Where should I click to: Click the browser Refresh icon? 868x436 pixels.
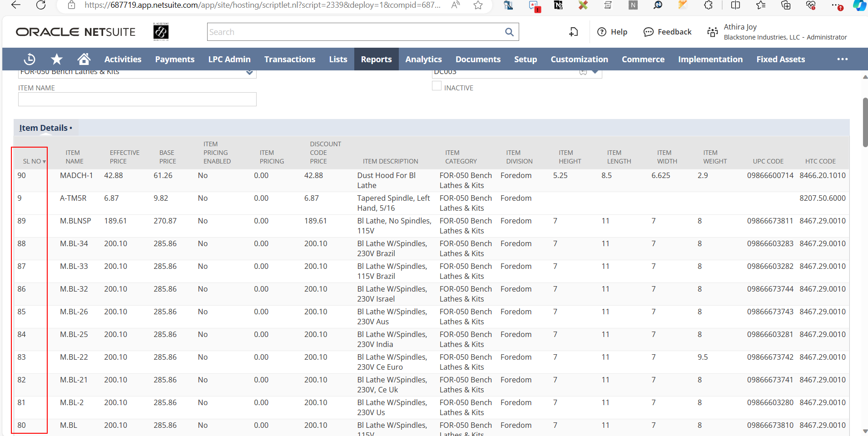pos(41,5)
